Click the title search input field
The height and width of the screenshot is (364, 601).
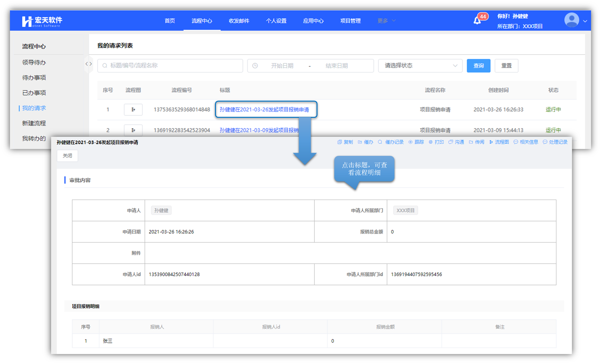(x=170, y=66)
